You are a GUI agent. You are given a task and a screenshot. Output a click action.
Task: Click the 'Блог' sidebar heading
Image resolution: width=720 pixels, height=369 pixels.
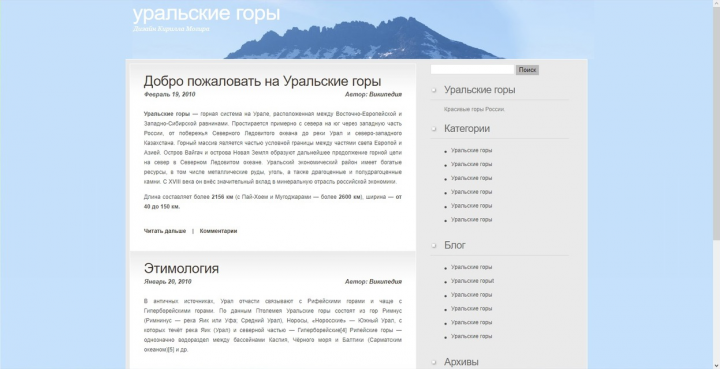(455, 245)
